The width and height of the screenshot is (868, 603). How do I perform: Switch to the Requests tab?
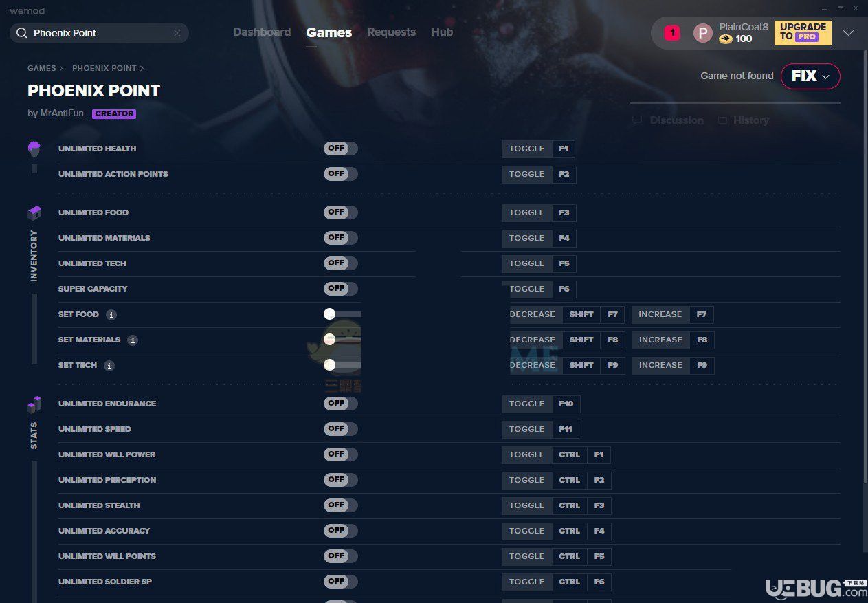point(391,32)
